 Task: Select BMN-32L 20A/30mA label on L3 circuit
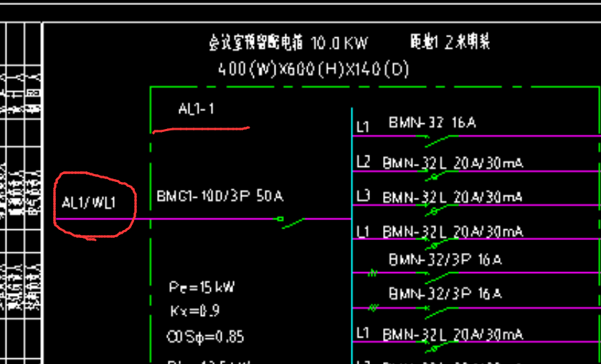pyautogui.click(x=453, y=197)
